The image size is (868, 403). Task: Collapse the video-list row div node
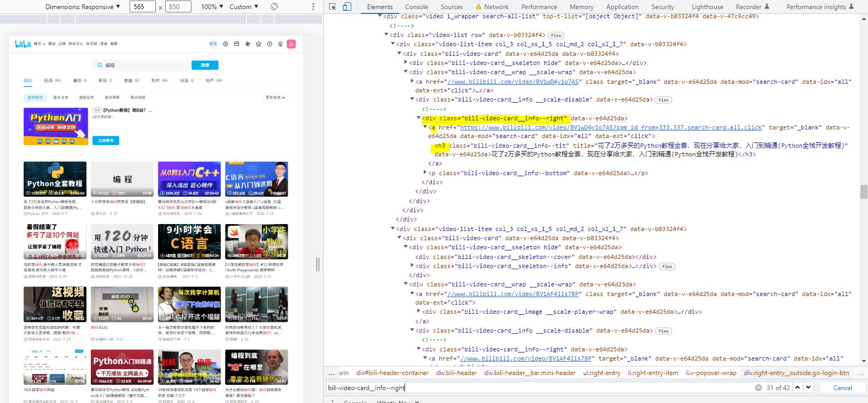pyautogui.click(x=386, y=35)
